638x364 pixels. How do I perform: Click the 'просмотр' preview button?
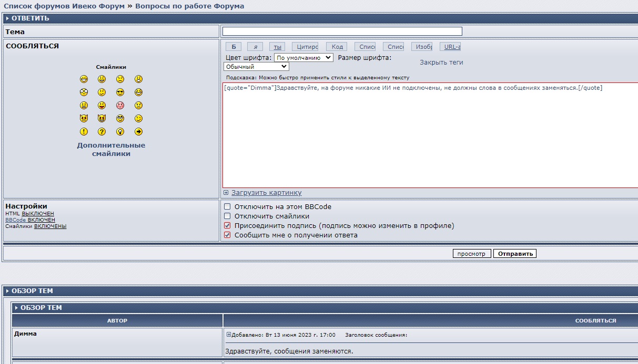pyautogui.click(x=472, y=254)
